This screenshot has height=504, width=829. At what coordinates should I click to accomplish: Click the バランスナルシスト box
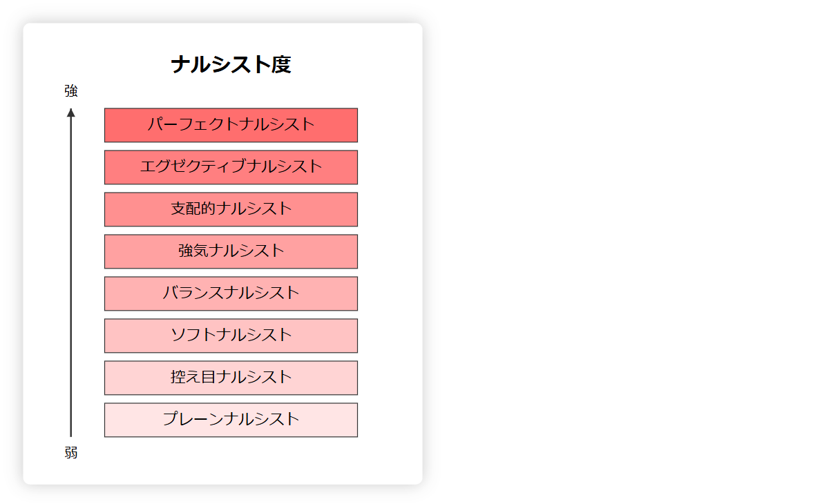(x=231, y=293)
